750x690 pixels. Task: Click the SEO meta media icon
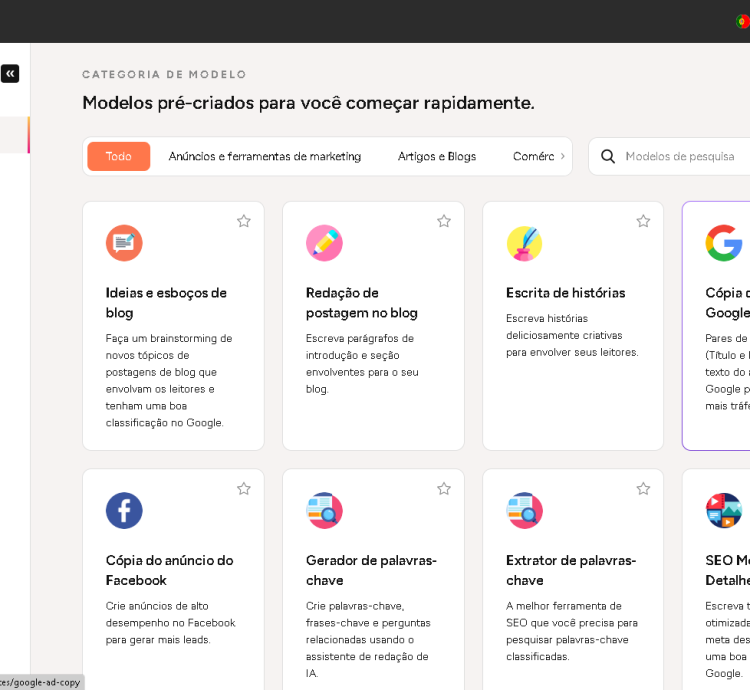click(724, 510)
